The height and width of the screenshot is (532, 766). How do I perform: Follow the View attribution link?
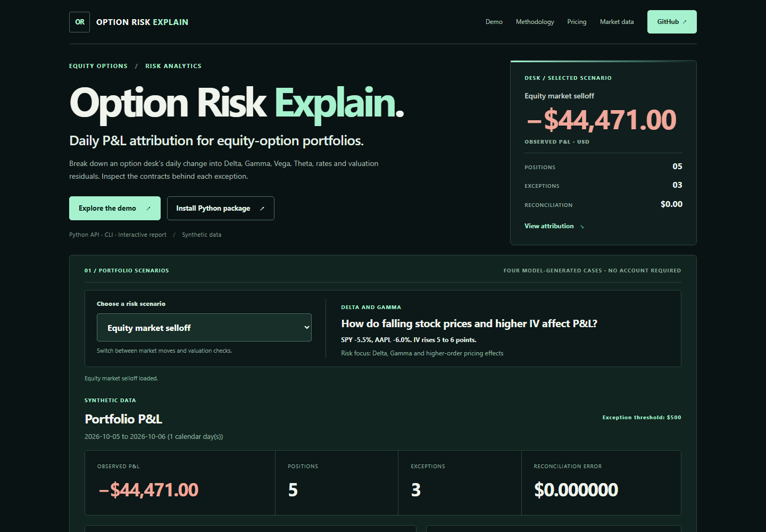554,226
